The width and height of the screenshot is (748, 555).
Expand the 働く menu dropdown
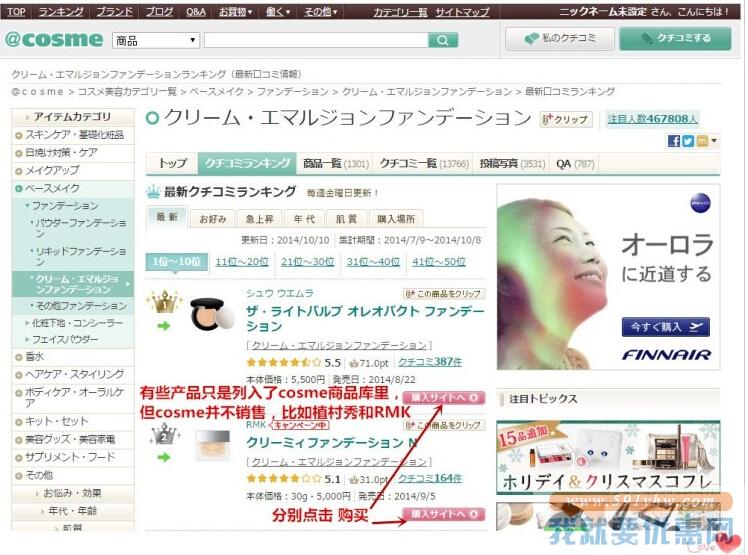[278, 11]
